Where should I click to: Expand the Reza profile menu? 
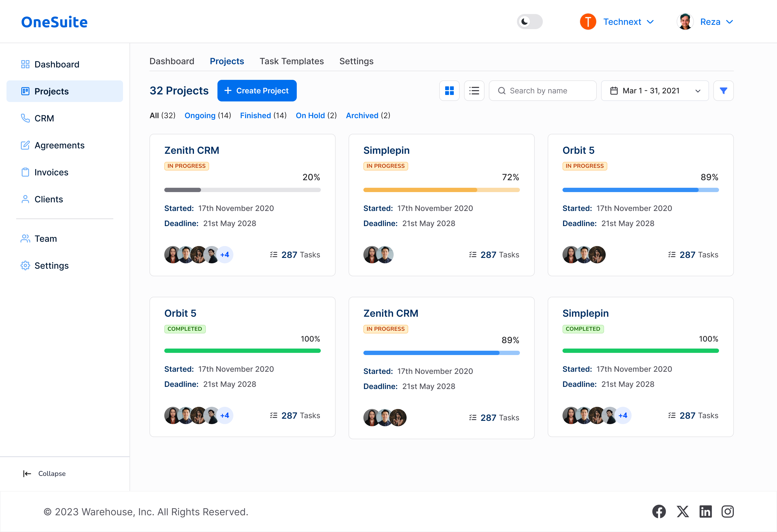click(716, 21)
